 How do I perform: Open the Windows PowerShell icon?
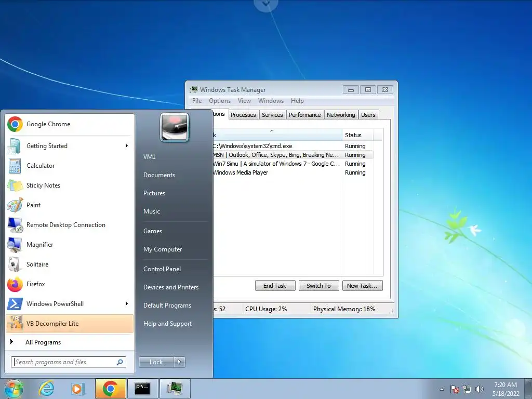pyautogui.click(x=15, y=304)
